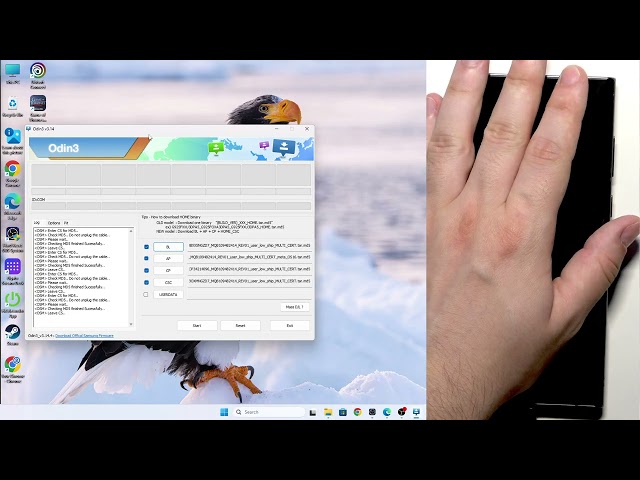Click the blue download icon in Odin3 banner
The height and width of the screenshot is (480, 640).
pyautogui.click(x=284, y=147)
